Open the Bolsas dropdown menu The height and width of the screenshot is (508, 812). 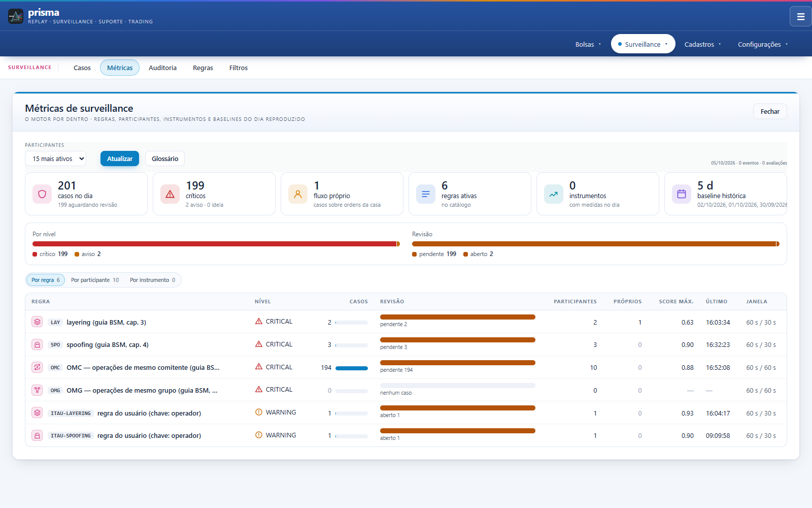588,44
